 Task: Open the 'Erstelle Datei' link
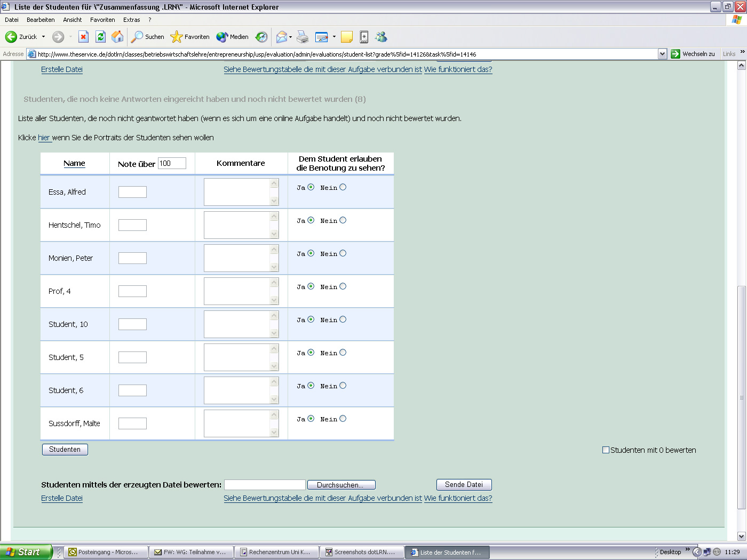(x=61, y=498)
